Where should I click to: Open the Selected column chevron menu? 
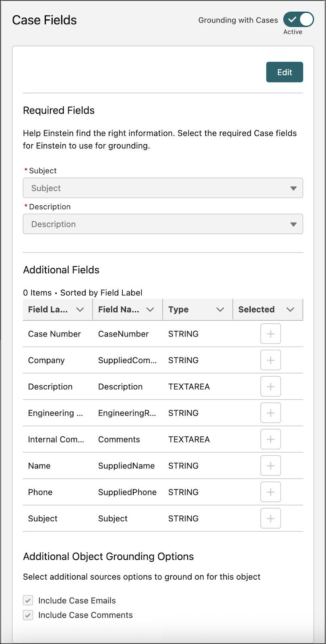click(x=290, y=310)
